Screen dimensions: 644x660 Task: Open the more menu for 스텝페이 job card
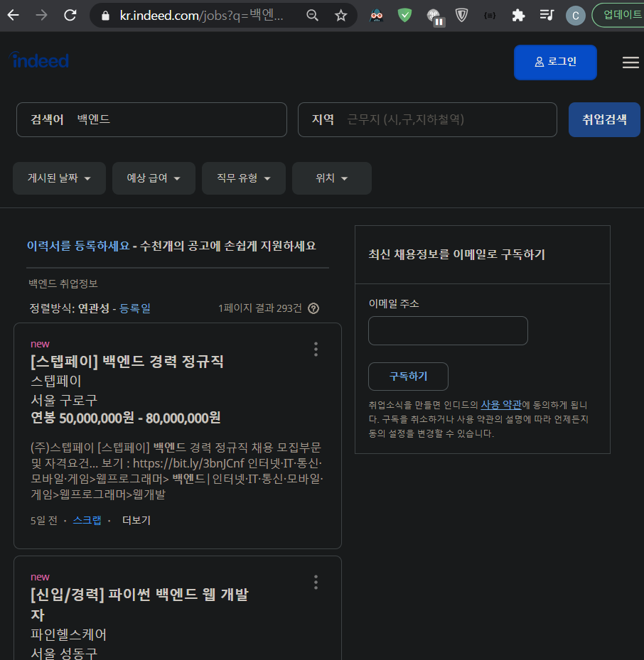316,350
